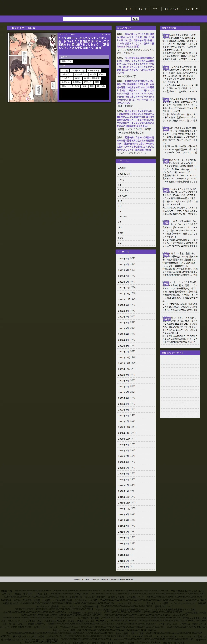207x644 pixels.
Task: Open the 2021年11月 archive
Action: click(x=124, y=363)
